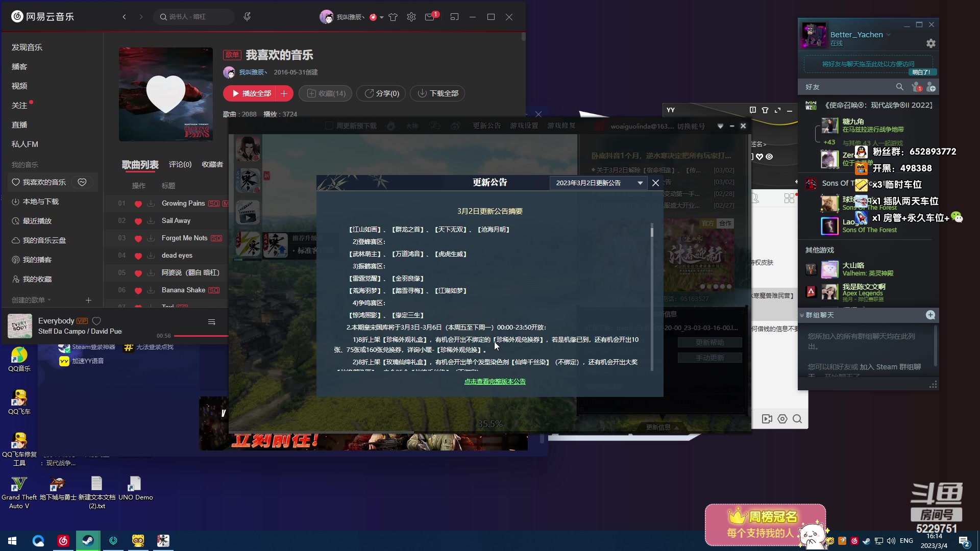Unlike the song Forget Me Nots

click(x=138, y=238)
